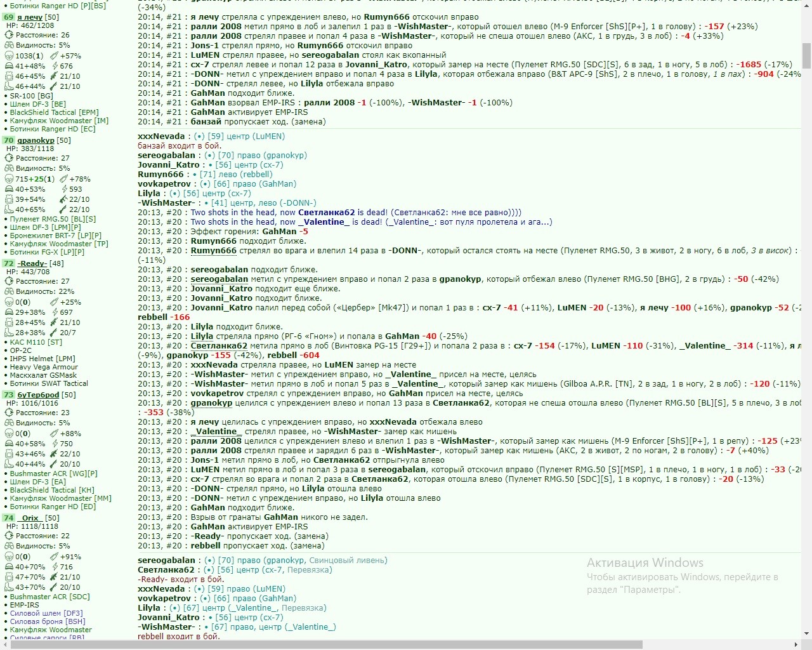
Task: Click the log text 'бaнзaй входит в бой.'
Action: click(180, 146)
